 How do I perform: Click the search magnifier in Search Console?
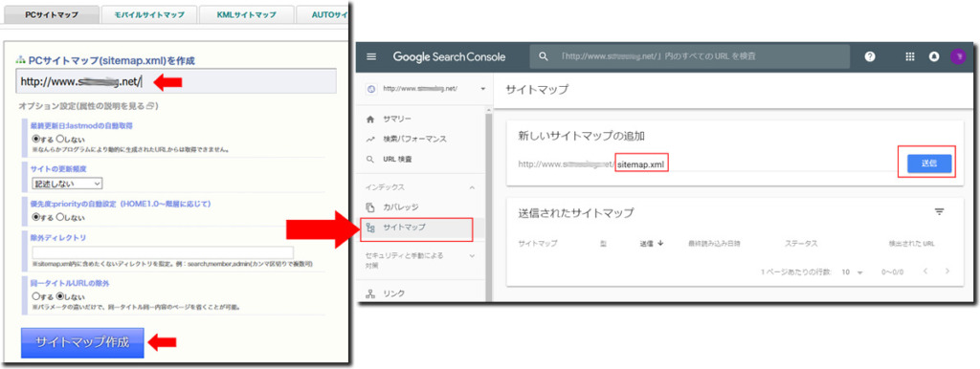click(x=544, y=56)
